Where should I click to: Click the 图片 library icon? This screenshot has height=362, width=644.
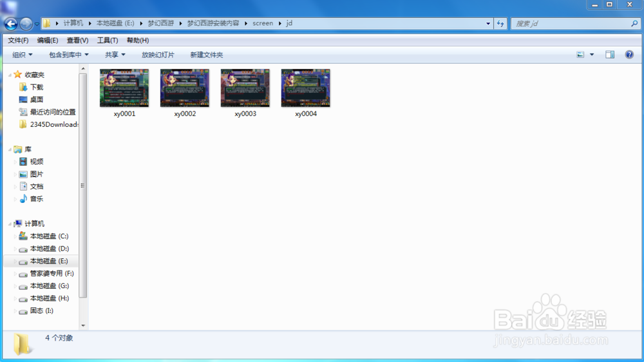(23, 174)
